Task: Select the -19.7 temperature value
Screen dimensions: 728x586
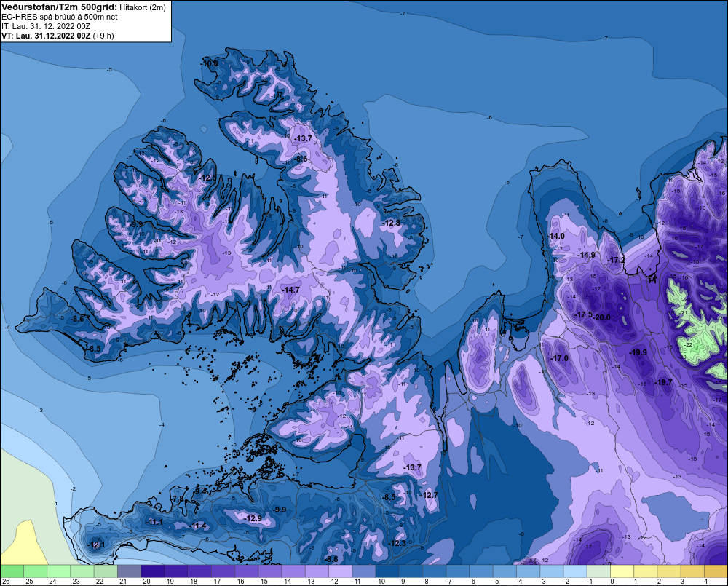Action: pos(664,382)
